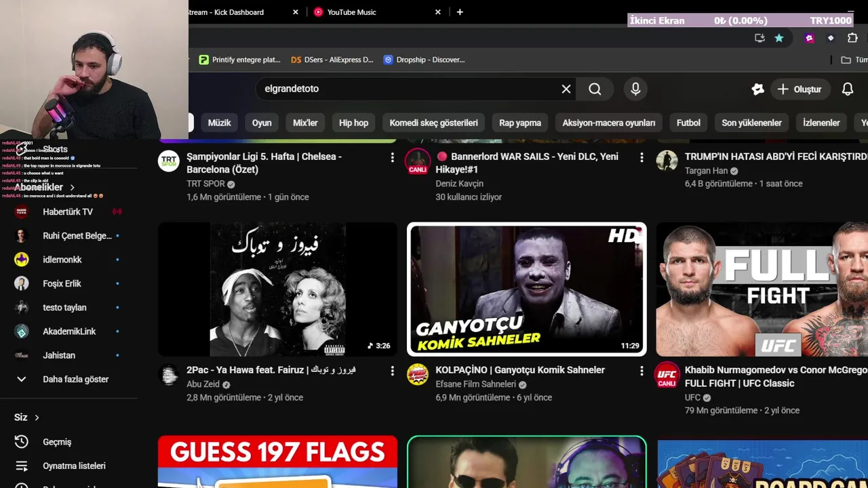The width and height of the screenshot is (868, 488).
Task: Open Printify entegre plat... bookmark
Action: tap(239, 60)
